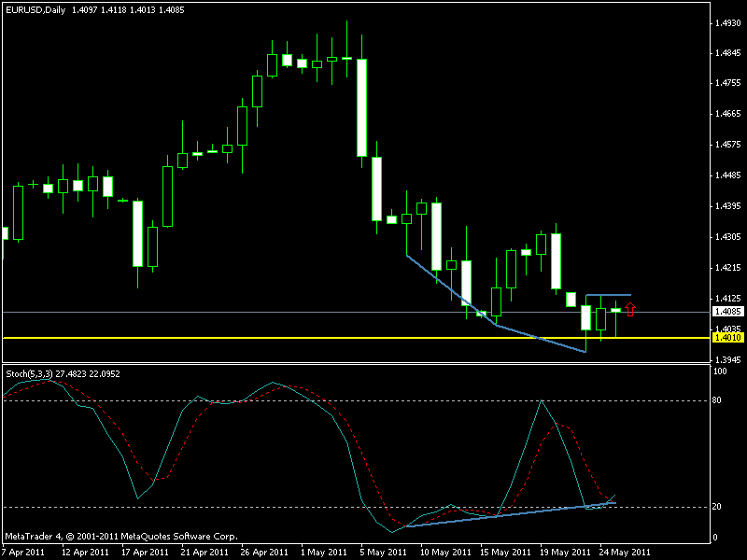747x560 pixels.
Task: Click the 1.4665 price scale value
Action: point(728,113)
